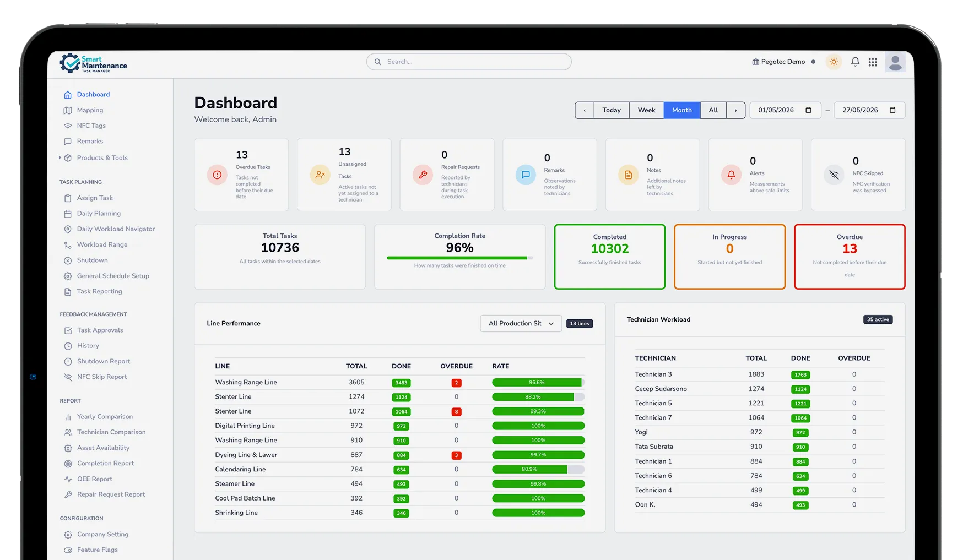Click the Washing Range Line 3483 done badge
This screenshot has height=560, width=963.
[x=401, y=383]
